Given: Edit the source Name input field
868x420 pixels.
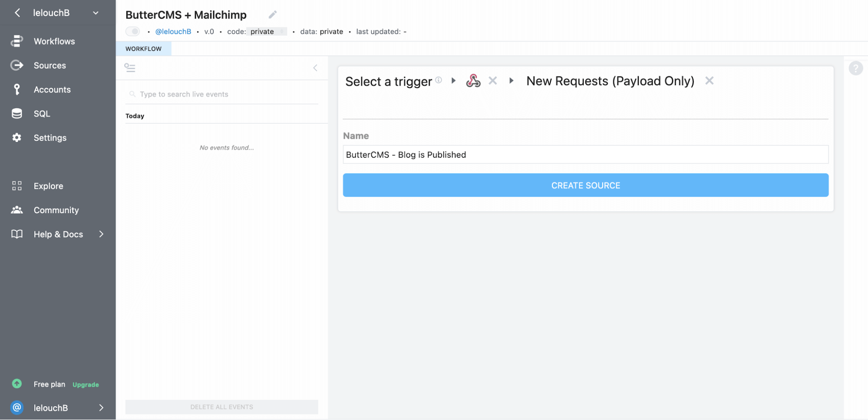Looking at the screenshot, I should click(x=585, y=155).
